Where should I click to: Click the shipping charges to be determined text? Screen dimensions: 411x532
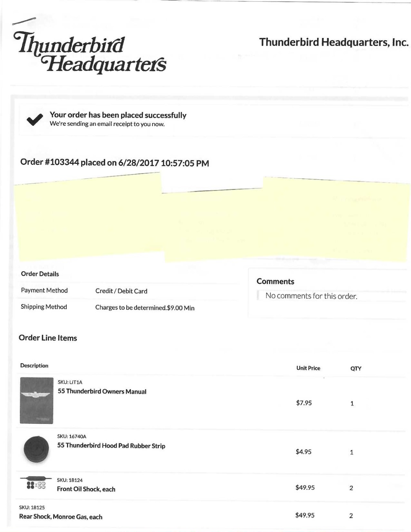145,308
